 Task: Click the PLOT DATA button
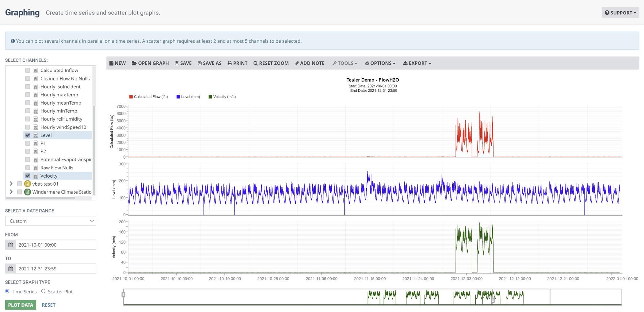point(21,305)
